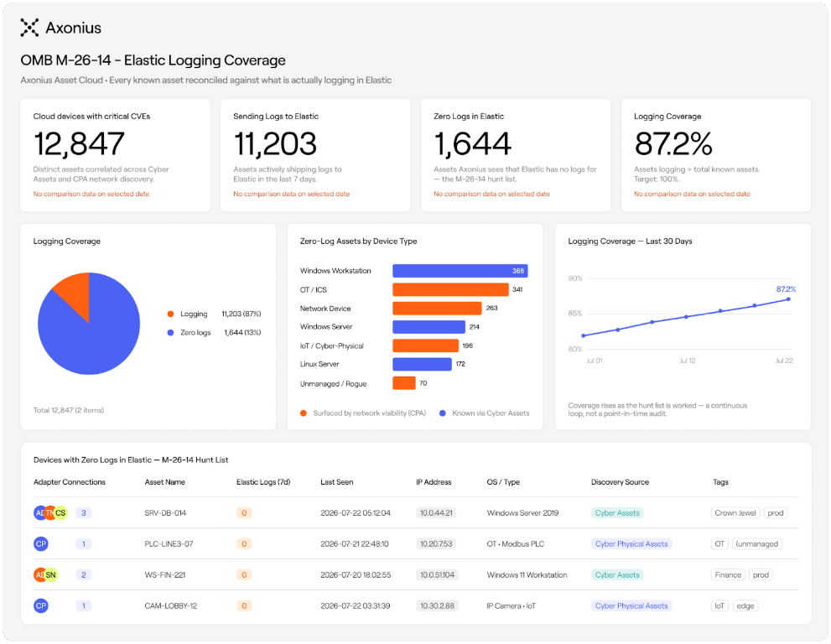Click adapter count badge for WS-FIN-221
The height and width of the screenshot is (644, 831).
pyautogui.click(x=83, y=574)
